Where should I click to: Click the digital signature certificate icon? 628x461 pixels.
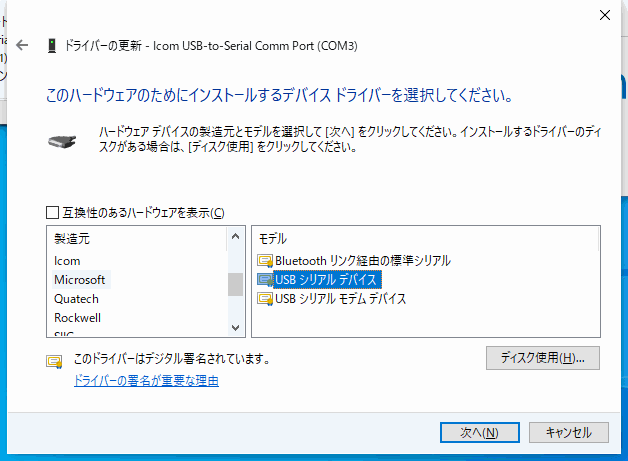54,362
